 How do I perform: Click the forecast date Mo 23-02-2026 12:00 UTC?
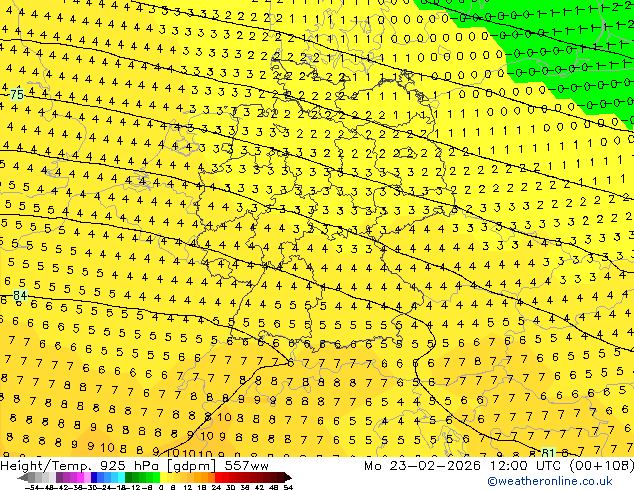point(464,466)
